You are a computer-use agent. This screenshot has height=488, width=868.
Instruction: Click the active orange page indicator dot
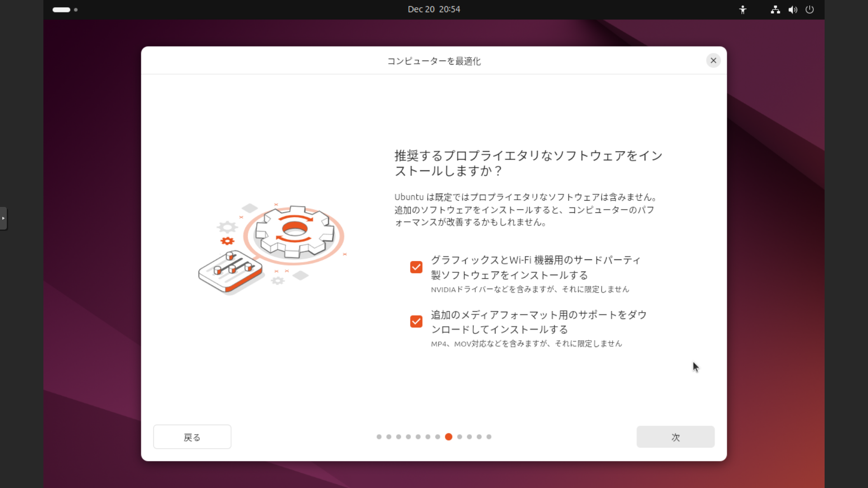click(x=448, y=437)
